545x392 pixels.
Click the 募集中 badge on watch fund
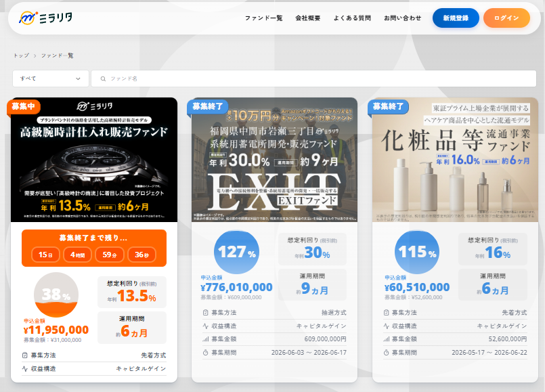tap(23, 106)
